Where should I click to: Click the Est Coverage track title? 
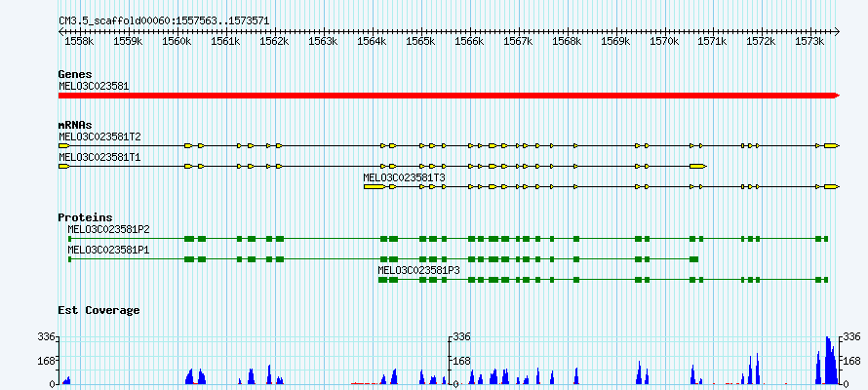[99, 310]
